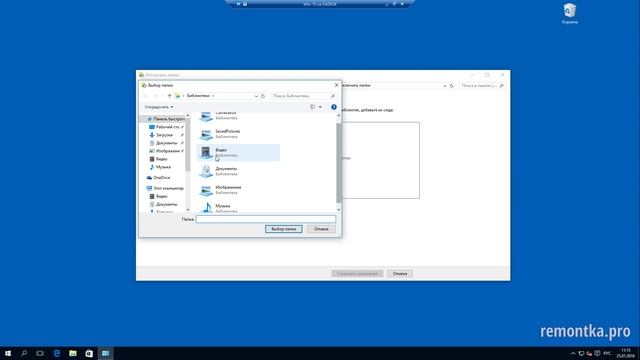The image size is (640, 360).
Task: Click navigation pane scrollbar thumb
Action: pos(188,145)
